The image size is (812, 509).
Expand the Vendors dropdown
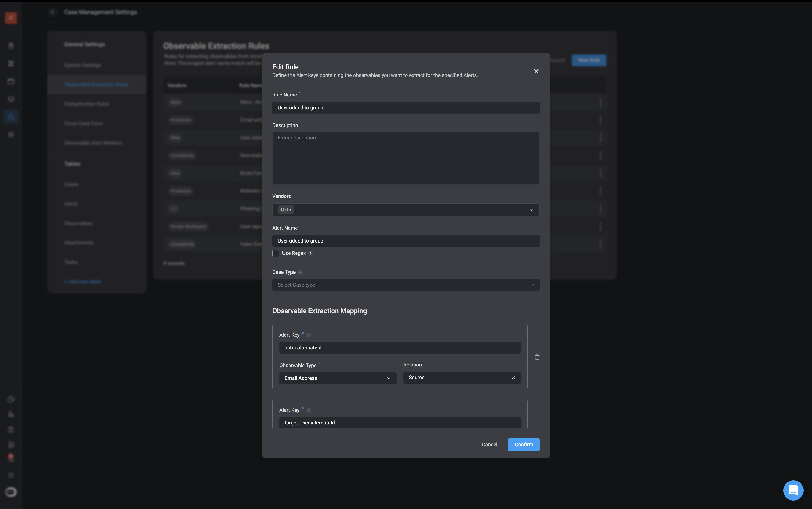(x=531, y=210)
